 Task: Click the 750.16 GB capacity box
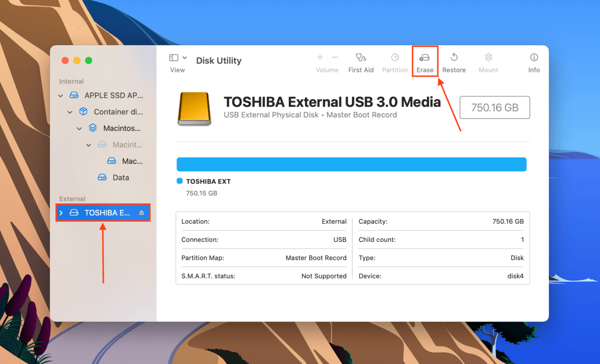pos(494,107)
